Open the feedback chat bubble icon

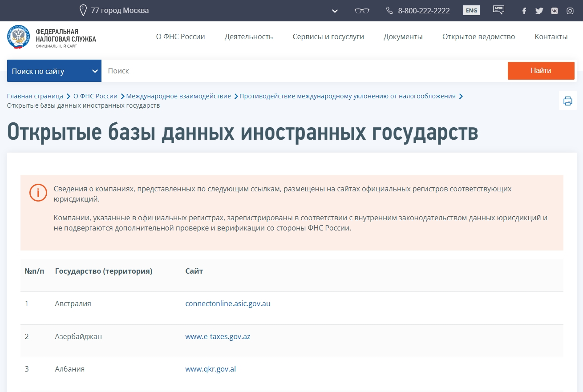pyautogui.click(x=498, y=10)
